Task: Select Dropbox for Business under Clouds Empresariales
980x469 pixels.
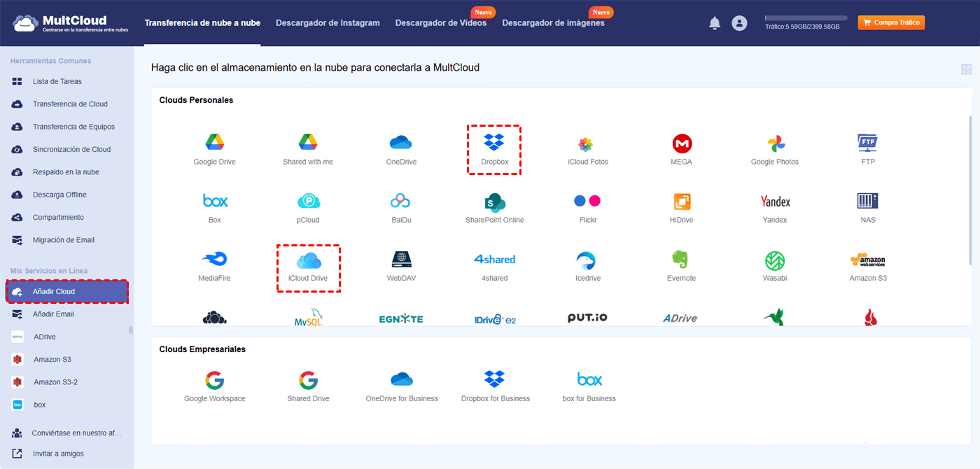Action: click(494, 379)
